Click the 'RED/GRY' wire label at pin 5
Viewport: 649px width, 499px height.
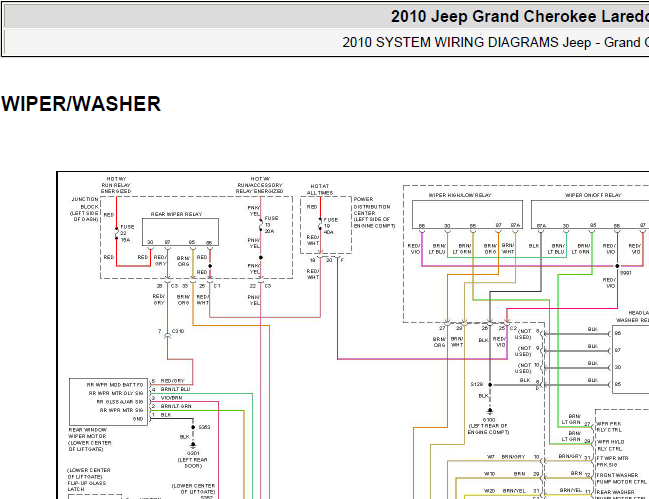click(x=173, y=381)
